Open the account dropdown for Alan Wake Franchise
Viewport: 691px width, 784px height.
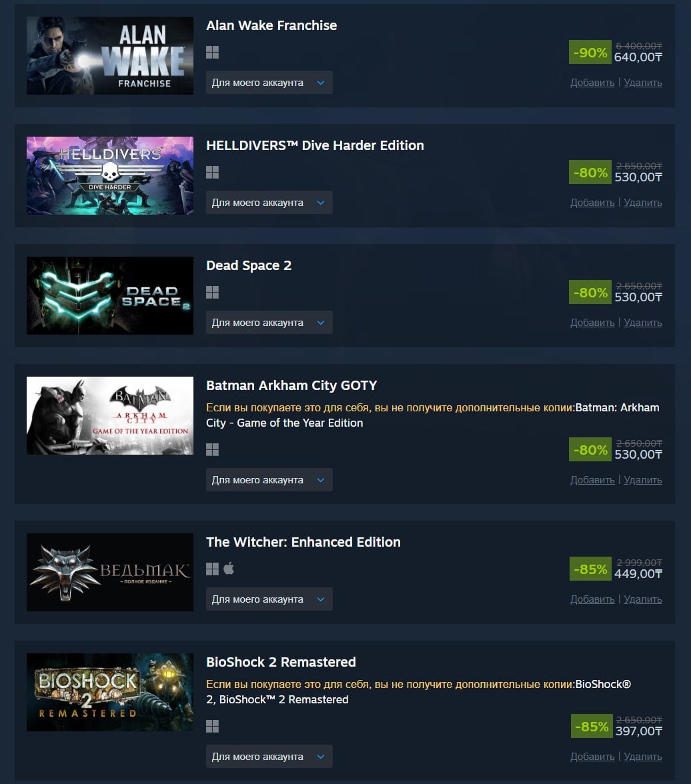point(269,83)
